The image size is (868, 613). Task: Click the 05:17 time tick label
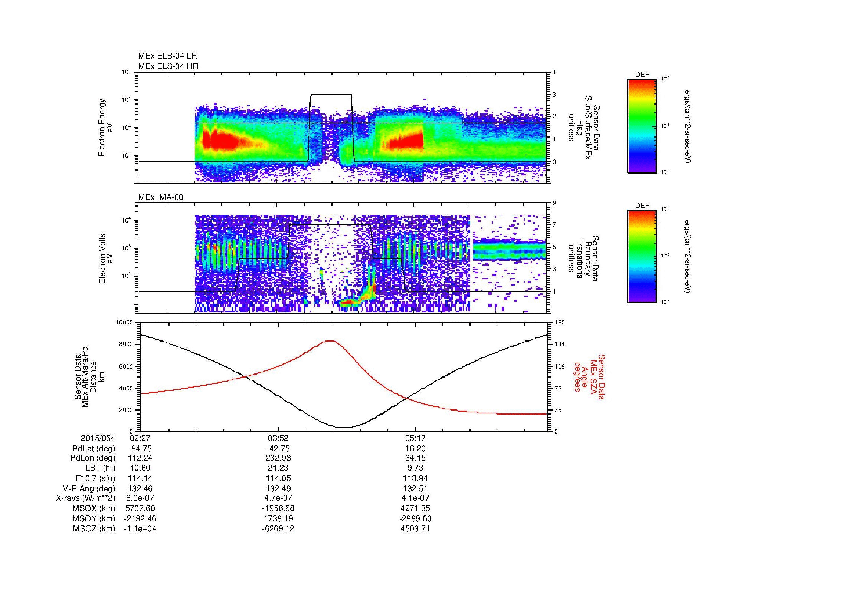415,438
